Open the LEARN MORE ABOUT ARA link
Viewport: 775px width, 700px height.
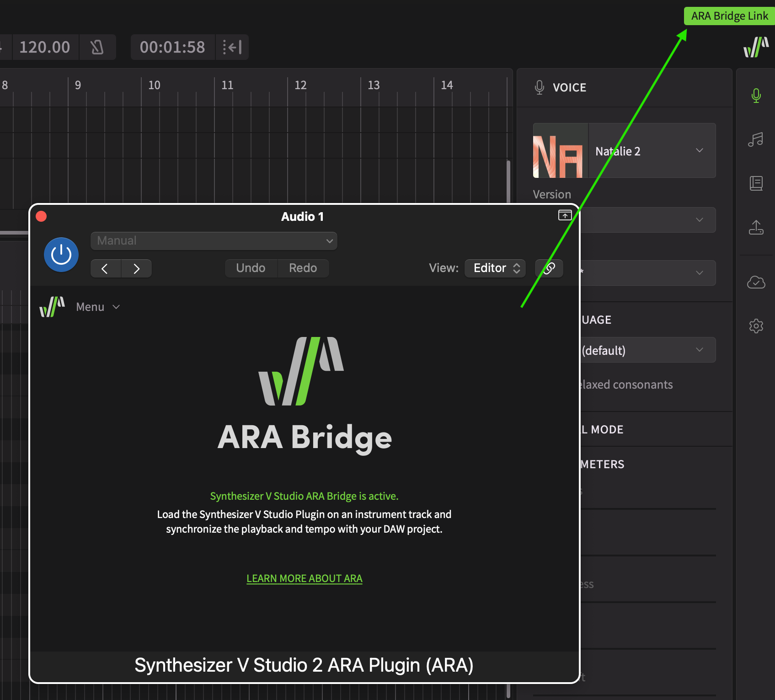pos(305,578)
